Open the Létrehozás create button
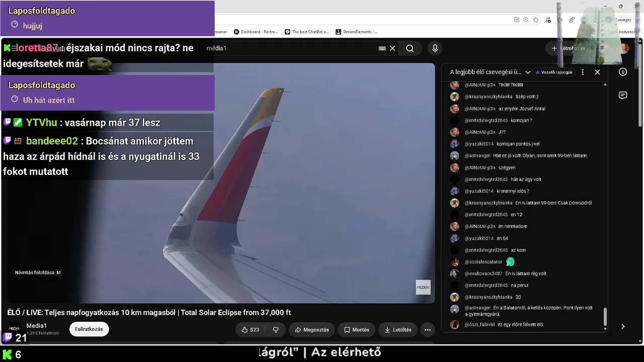Image resolution: width=644 pixels, height=362 pixels. point(568,48)
